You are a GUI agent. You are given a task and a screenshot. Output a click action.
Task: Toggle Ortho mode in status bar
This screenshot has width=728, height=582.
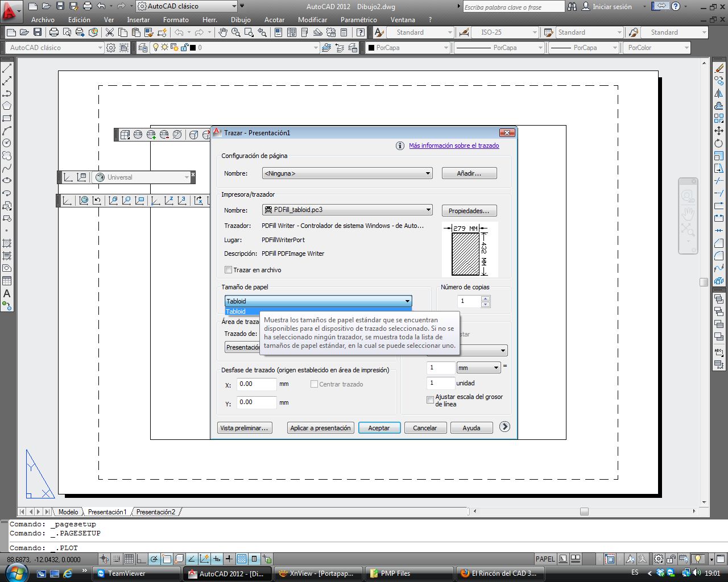pos(142,559)
